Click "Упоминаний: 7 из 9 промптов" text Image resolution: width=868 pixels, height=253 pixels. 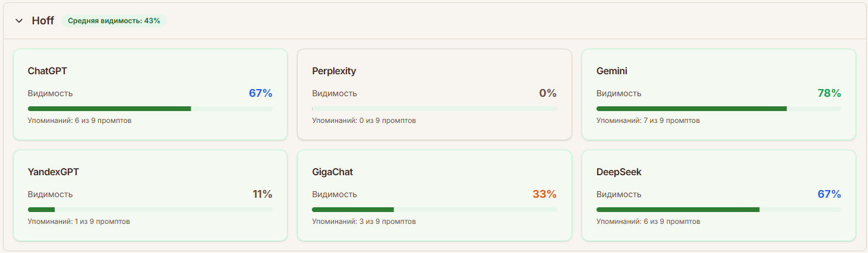pos(648,121)
